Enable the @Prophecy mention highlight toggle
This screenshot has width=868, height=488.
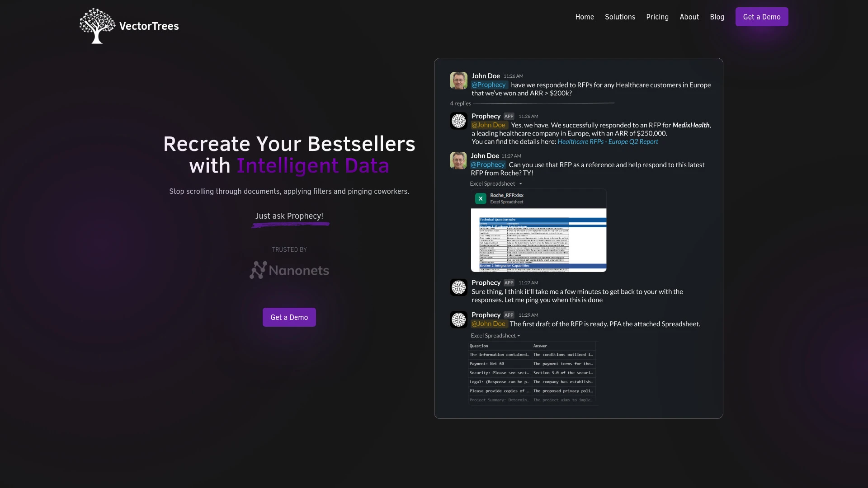coord(489,84)
